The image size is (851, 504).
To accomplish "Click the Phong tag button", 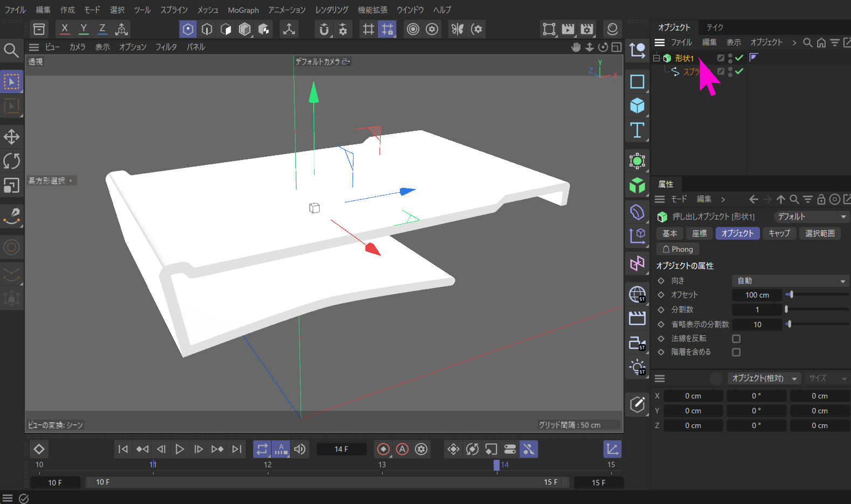I will tap(677, 249).
